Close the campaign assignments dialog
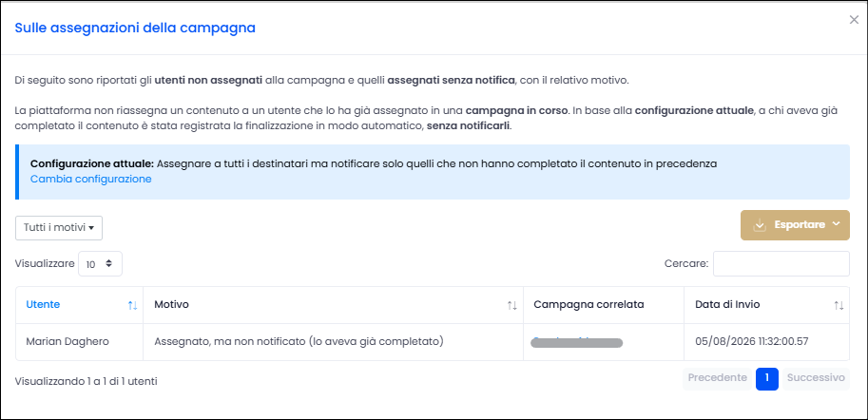Viewport: 868px width, 420px height. (854, 20)
